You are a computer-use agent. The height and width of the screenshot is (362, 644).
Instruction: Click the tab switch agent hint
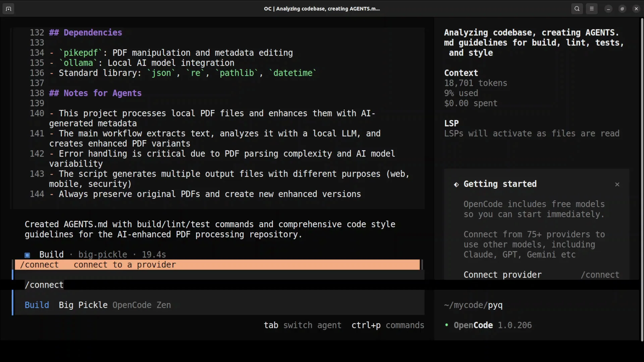pyautogui.click(x=302, y=325)
